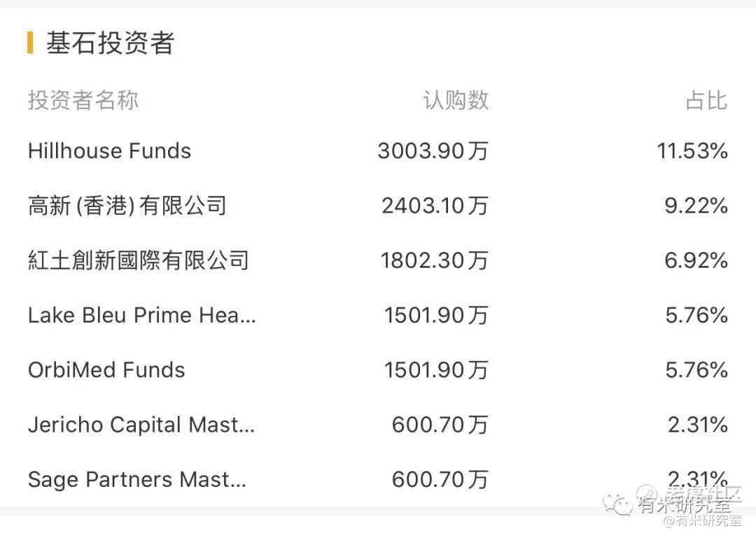756x538 pixels.
Task: Select the 2403.10万 subscription value
Action: coord(435,206)
